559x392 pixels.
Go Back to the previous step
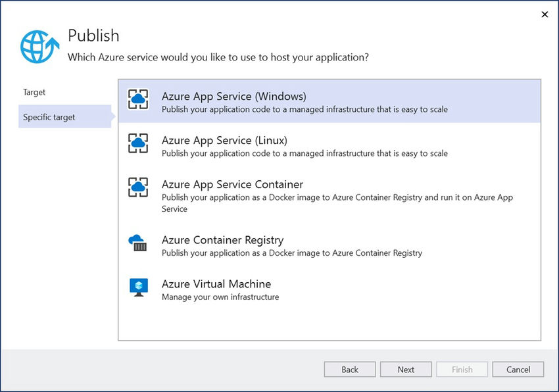[x=349, y=369]
